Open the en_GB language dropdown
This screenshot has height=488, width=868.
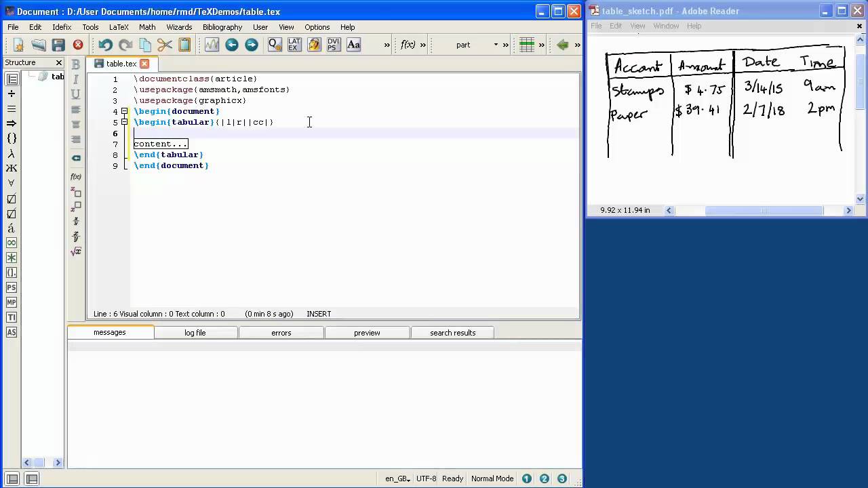pyautogui.click(x=397, y=479)
